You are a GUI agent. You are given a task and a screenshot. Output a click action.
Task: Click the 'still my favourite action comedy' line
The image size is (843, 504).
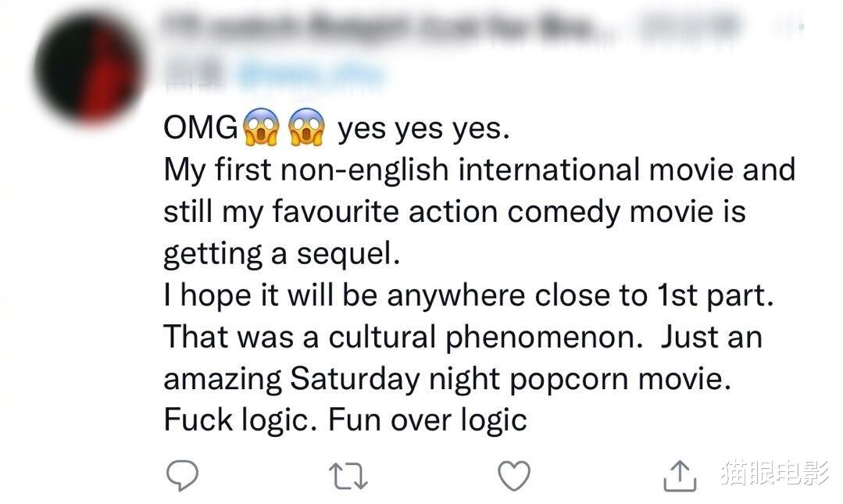coord(455,211)
